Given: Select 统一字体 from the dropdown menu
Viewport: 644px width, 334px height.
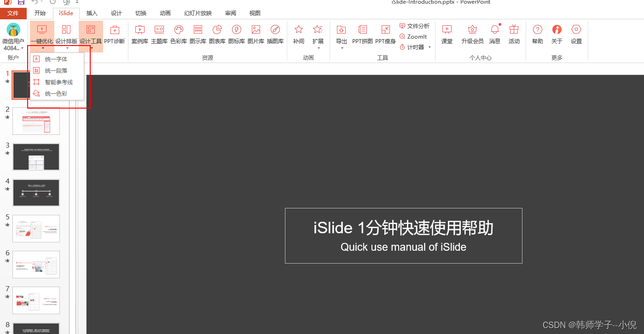Looking at the screenshot, I should pos(57,59).
